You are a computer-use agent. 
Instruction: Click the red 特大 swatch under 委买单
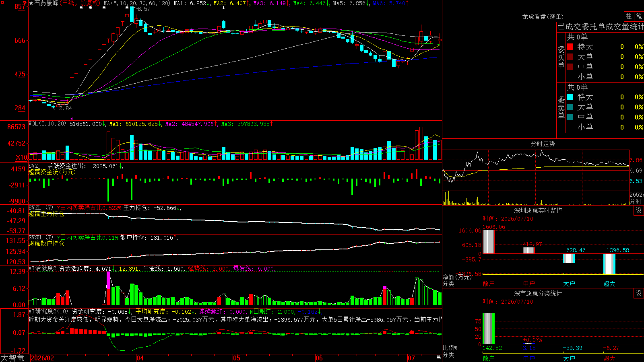point(570,47)
